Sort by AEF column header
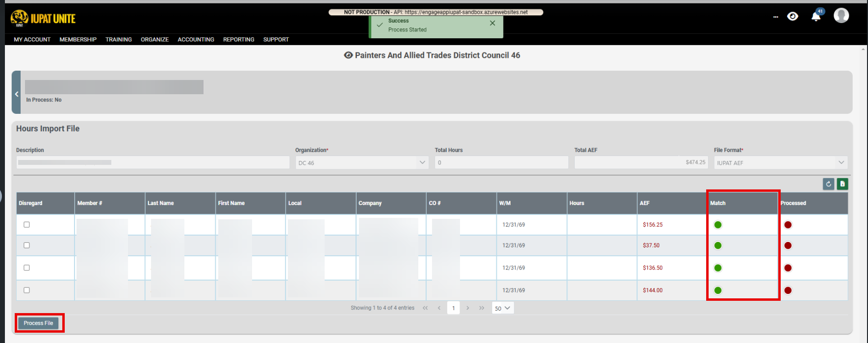The width and height of the screenshot is (868, 343). tap(672, 203)
